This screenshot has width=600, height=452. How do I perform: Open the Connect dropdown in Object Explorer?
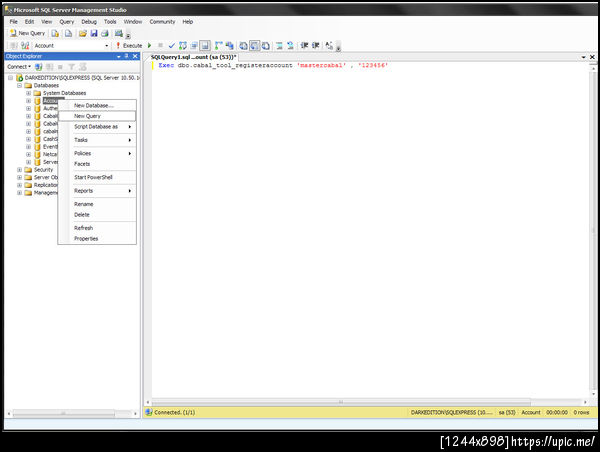click(x=19, y=67)
